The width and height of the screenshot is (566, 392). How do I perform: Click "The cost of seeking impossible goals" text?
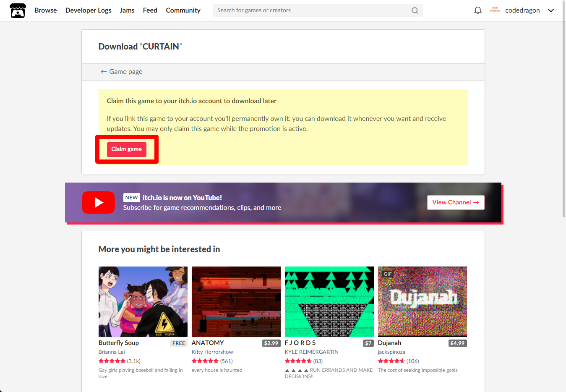click(418, 370)
